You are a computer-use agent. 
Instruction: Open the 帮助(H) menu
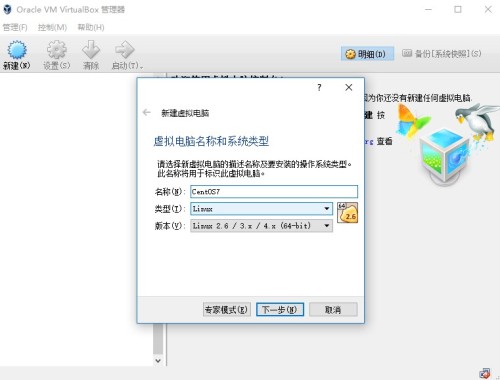tap(91, 27)
